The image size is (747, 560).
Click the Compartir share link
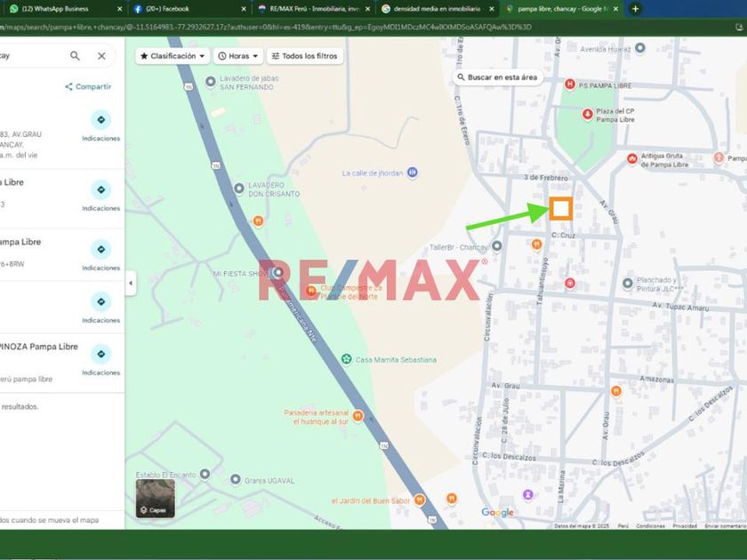pos(87,87)
